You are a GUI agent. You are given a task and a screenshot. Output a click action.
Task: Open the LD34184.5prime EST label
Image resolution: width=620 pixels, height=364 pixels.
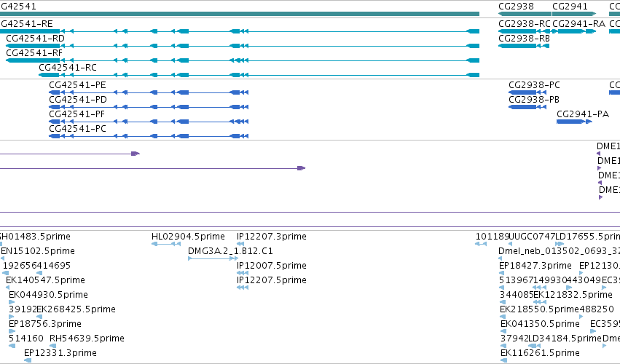tap(565, 339)
